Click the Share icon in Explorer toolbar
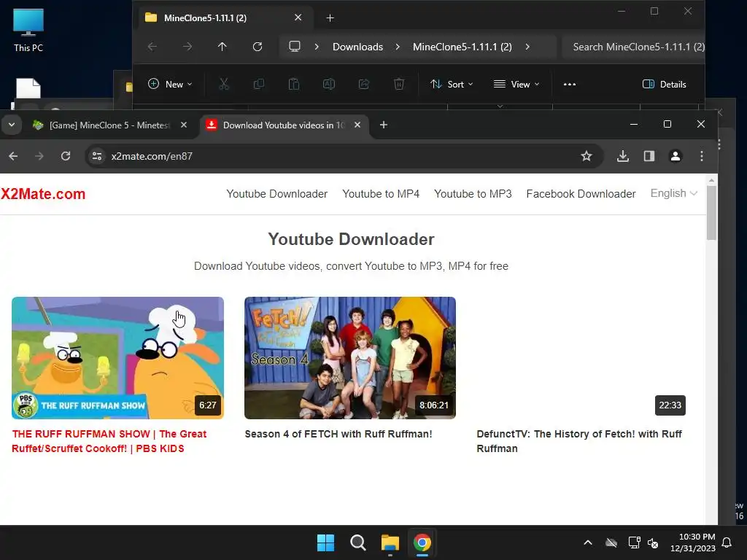This screenshot has width=747, height=560. click(x=364, y=85)
